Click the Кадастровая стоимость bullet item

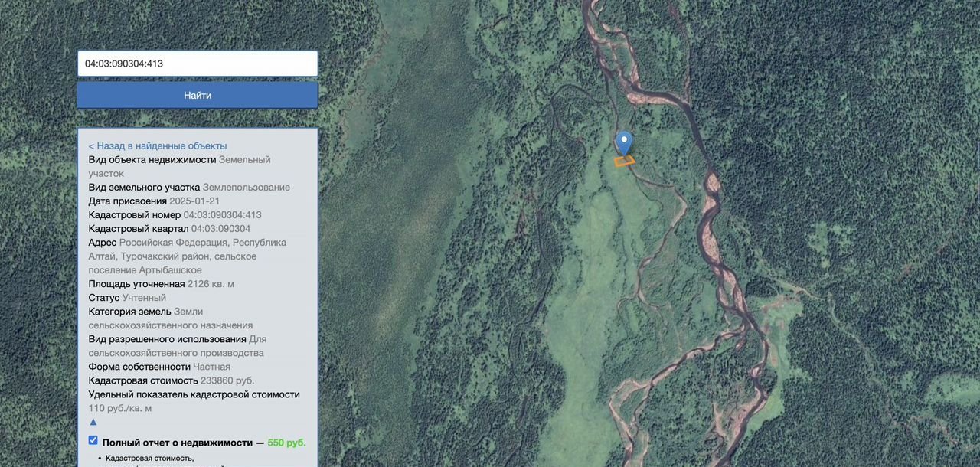[150, 458]
